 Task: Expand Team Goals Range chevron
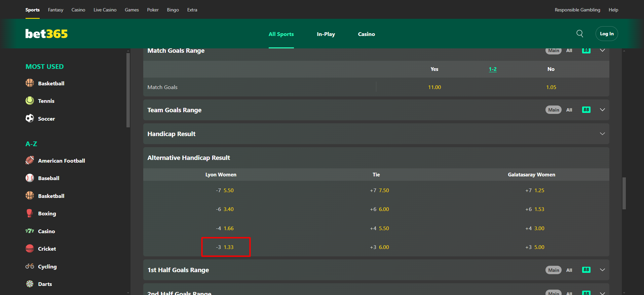pyautogui.click(x=602, y=110)
